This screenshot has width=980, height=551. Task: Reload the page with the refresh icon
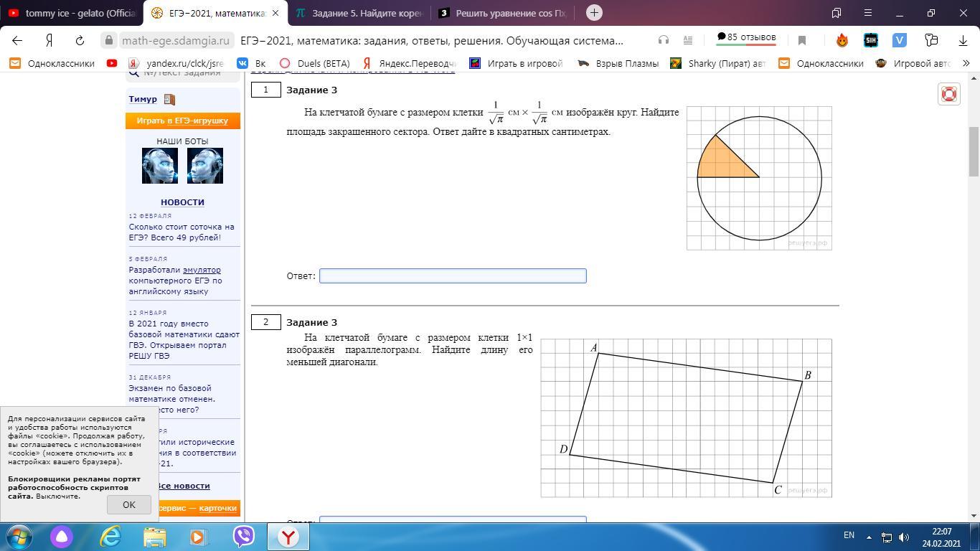[80, 40]
